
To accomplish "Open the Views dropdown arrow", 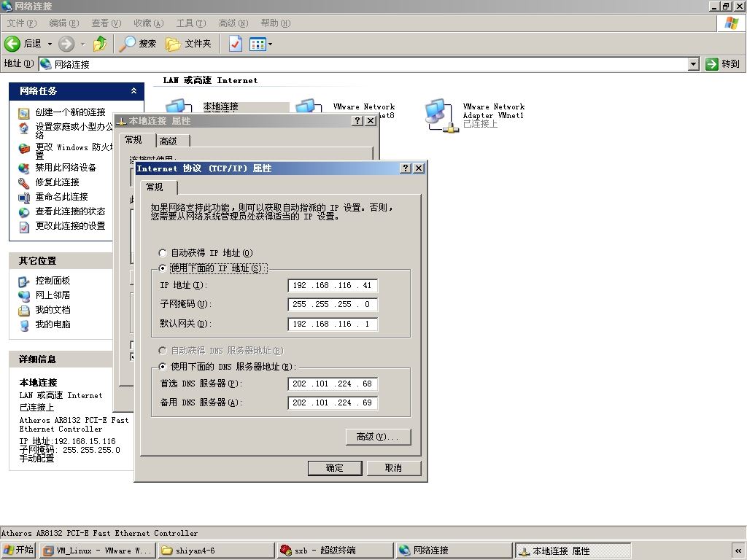I will click(x=270, y=44).
